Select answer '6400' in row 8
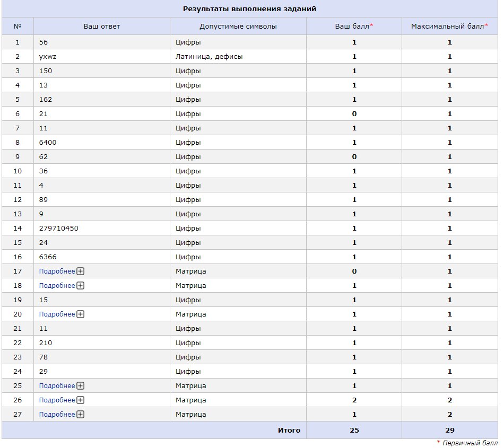This screenshot has height=448, width=504. pyautogui.click(x=48, y=142)
